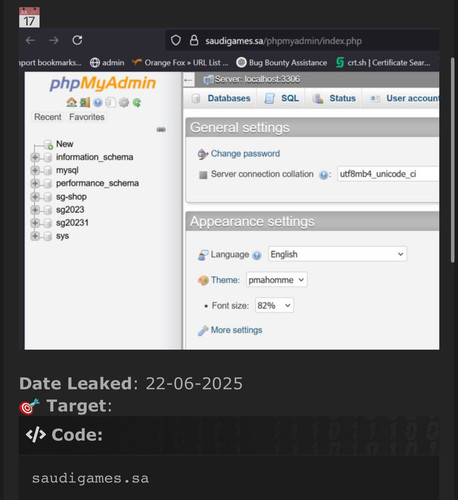Expand the sg20231 database
This screenshot has width=458, height=500.
click(35, 223)
